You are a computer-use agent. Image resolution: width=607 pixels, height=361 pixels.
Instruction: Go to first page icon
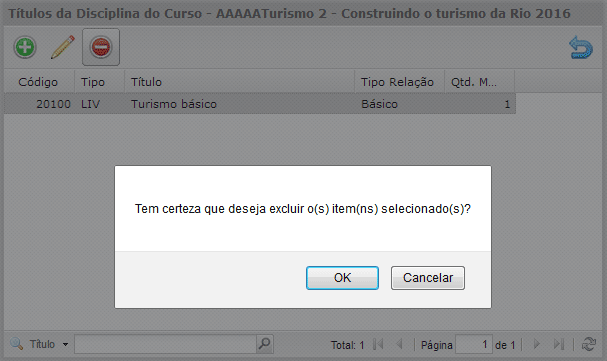(x=378, y=344)
